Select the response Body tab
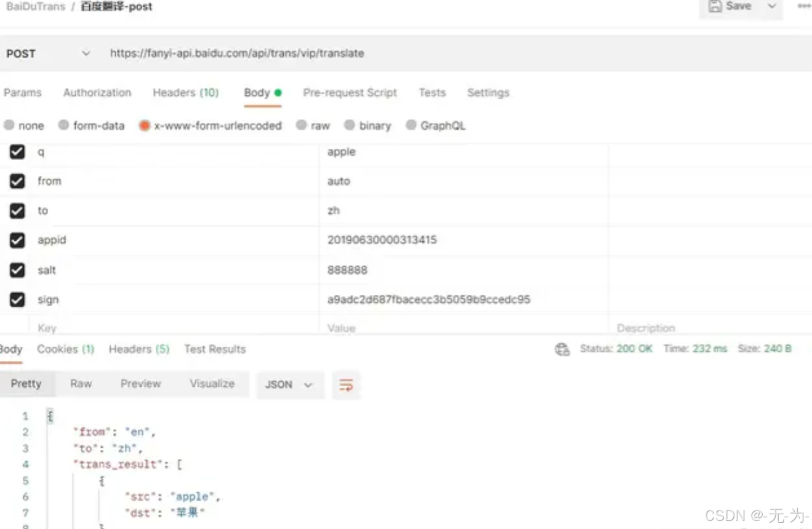812x529 pixels. 11,349
